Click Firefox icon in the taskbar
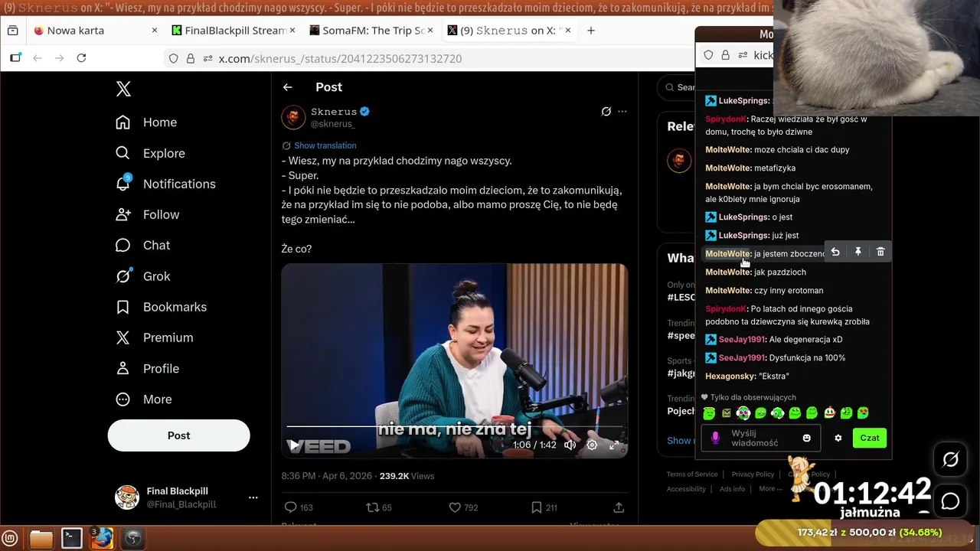 103,538
